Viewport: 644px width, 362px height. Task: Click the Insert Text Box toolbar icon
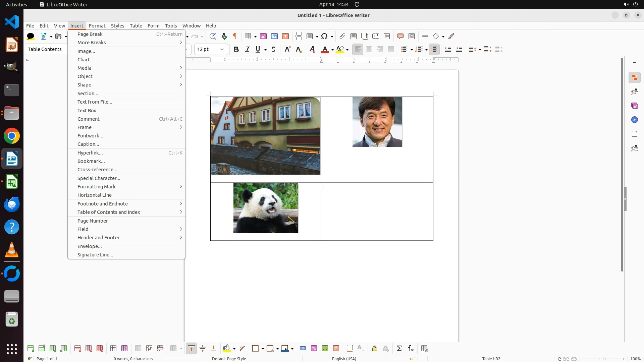tap(285, 36)
